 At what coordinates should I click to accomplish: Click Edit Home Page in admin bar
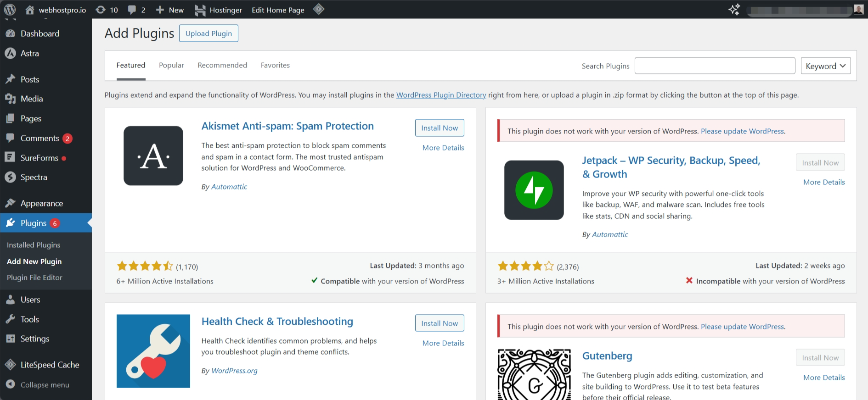coord(278,10)
